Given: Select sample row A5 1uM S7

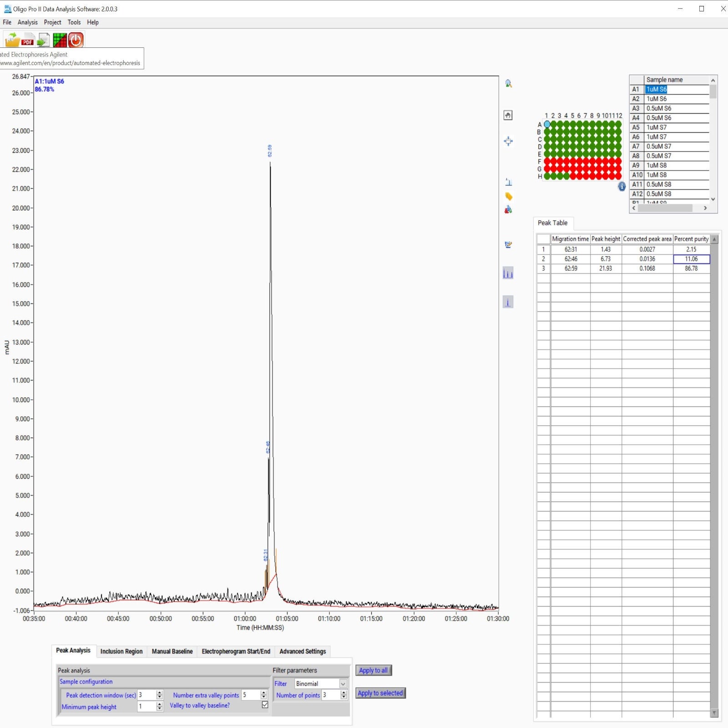Looking at the screenshot, I should (670, 127).
